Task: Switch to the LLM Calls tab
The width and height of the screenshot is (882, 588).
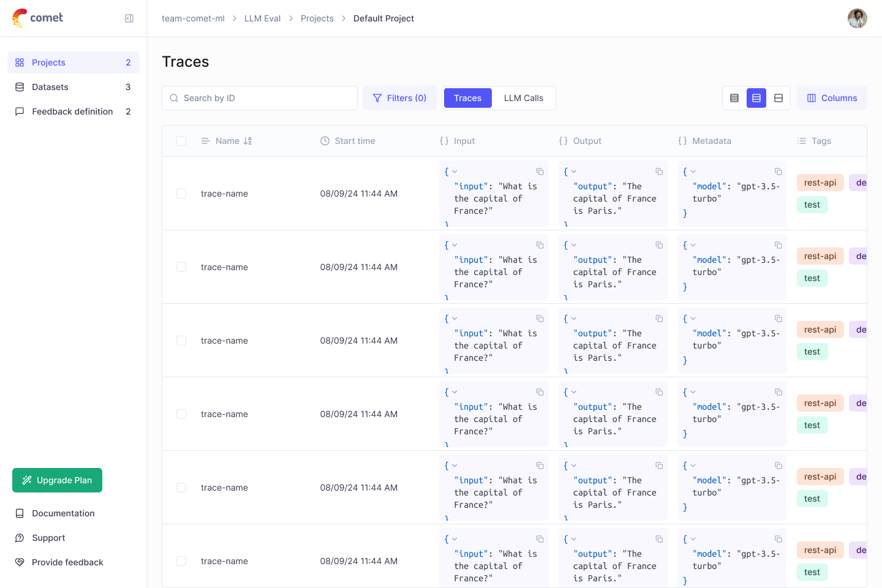Action: point(524,98)
